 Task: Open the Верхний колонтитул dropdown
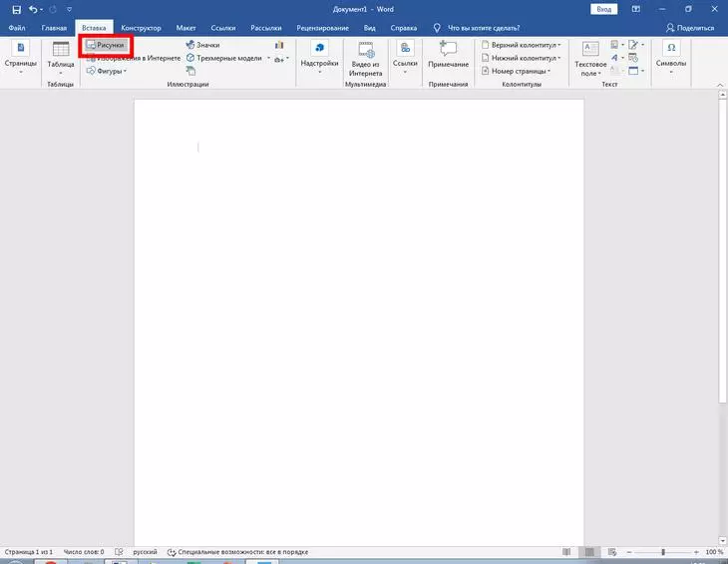click(x=521, y=45)
